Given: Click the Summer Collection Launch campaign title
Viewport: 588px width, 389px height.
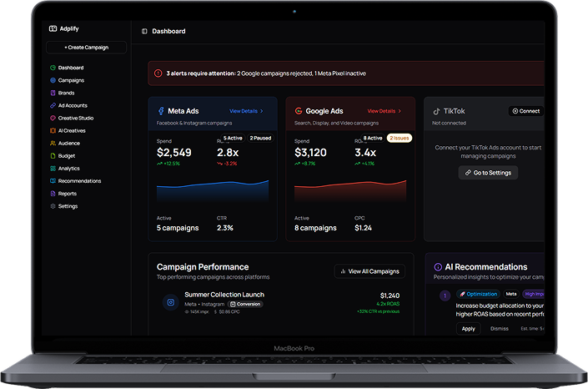Looking at the screenshot, I should [x=224, y=295].
